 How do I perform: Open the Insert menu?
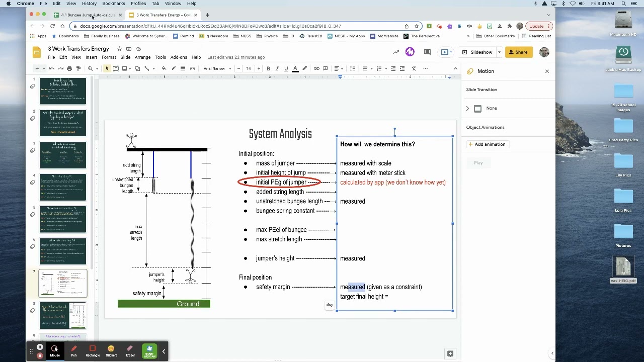(x=91, y=57)
